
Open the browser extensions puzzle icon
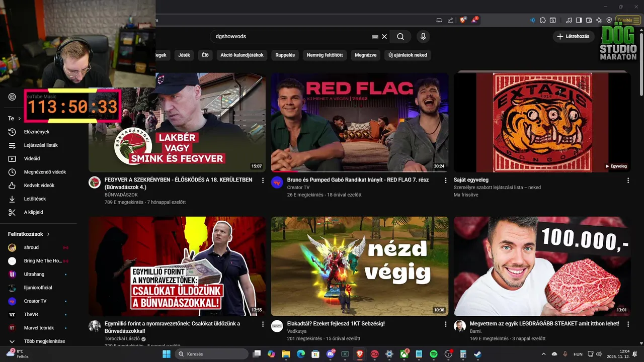click(543, 20)
